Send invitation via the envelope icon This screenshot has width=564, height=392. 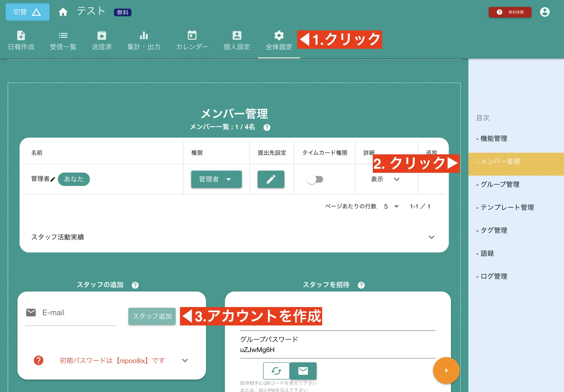pos(303,371)
